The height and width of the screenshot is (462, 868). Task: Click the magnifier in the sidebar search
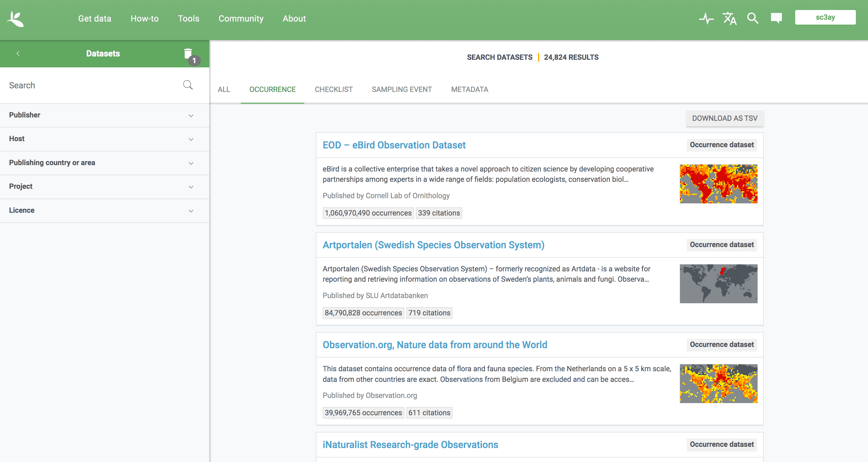188,85
